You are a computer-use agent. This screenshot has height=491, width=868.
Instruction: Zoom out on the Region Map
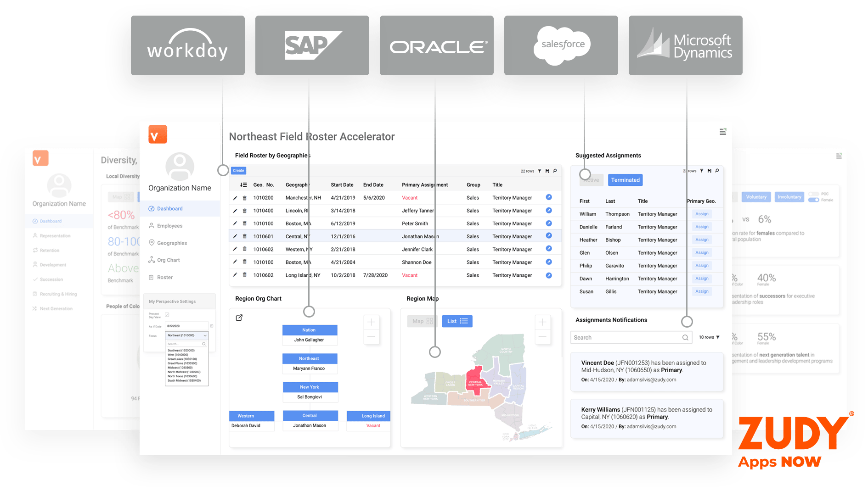point(542,337)
